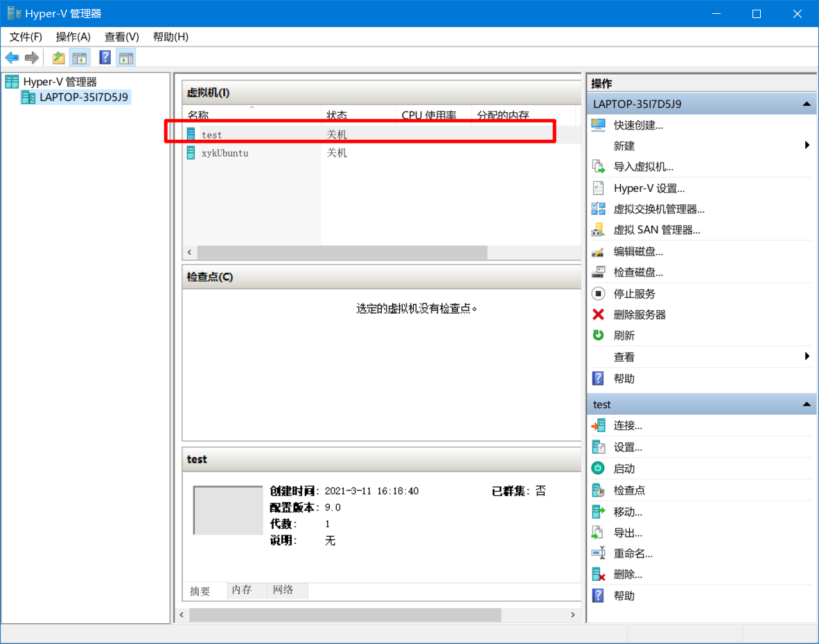Screen dimensions: 819x644
Task: Collapse the LAPTOP-35I7D5J9 actions section
Action: click(x=806, y=105)
